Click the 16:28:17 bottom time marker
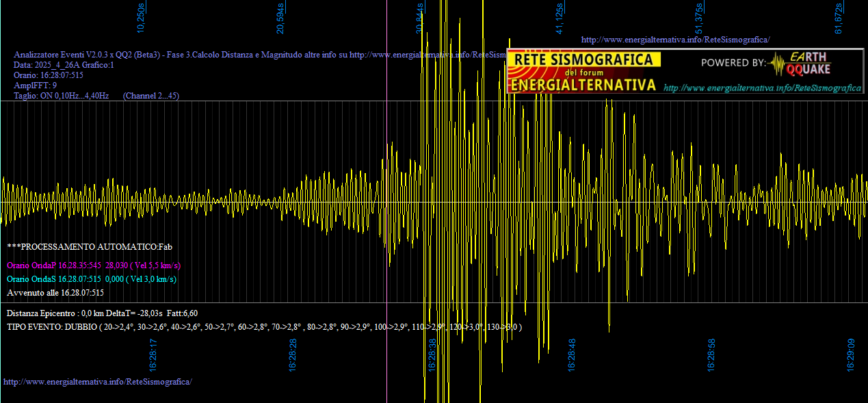The width and height of the screenshot is (868, 403). pyautogui.click(x=153, y=355)
